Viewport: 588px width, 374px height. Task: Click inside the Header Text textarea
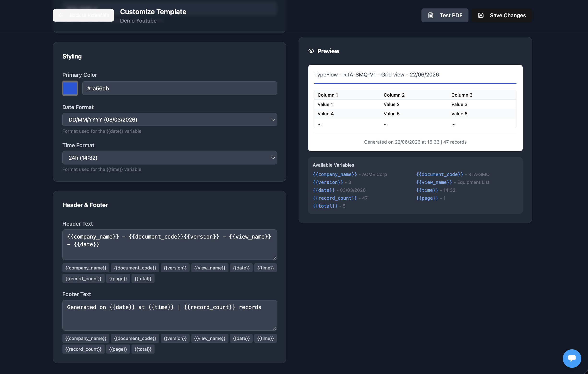[x=169, y=245]
